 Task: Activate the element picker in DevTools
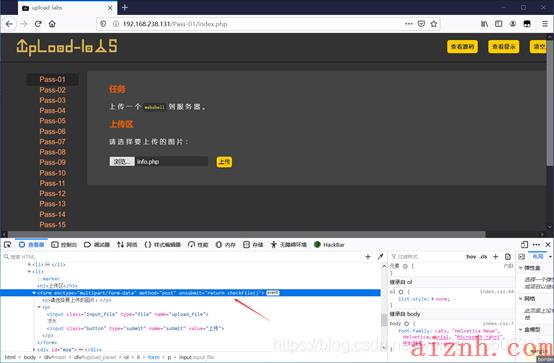pos(7,245)
